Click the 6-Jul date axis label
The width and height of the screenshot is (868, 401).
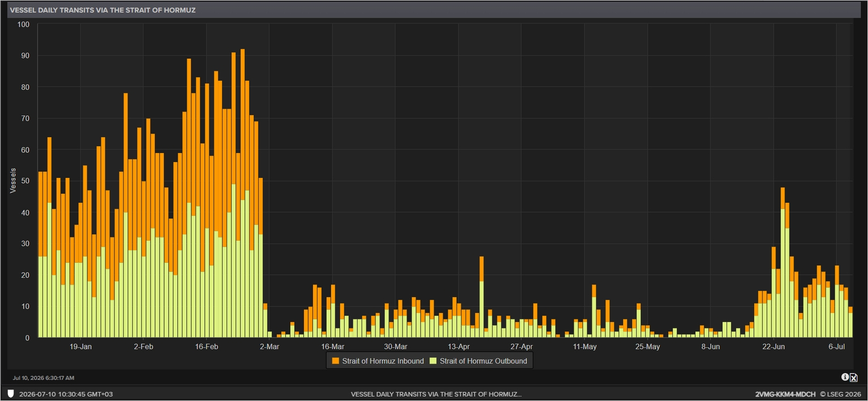[837, 346]
